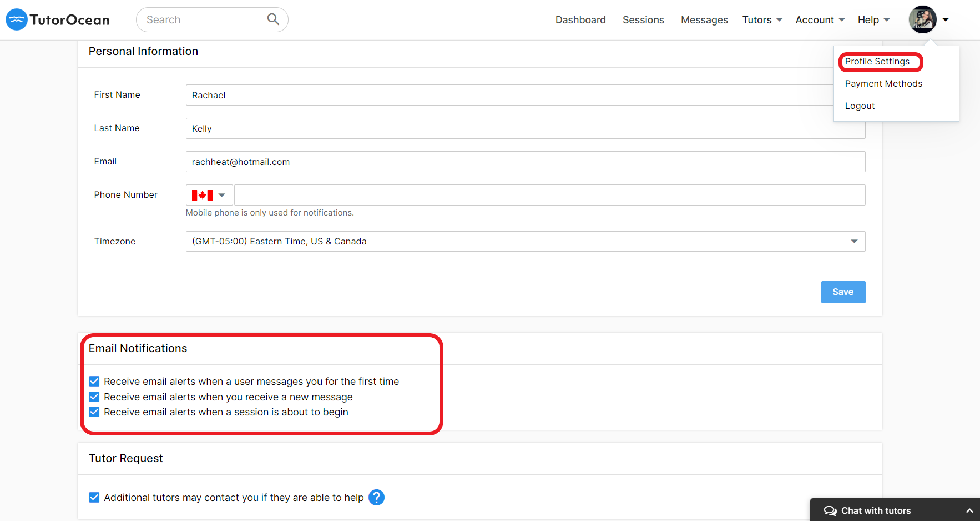Go to Dashboard
This screenshot has width=980, height=521.
pyautogui.click(x=580, y=20)
